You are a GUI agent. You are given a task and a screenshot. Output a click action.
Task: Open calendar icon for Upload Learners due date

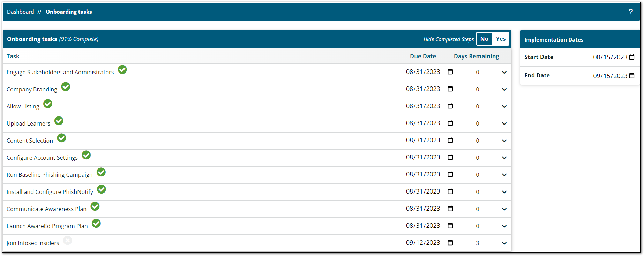pyautogui.click(x=450, y=123)
